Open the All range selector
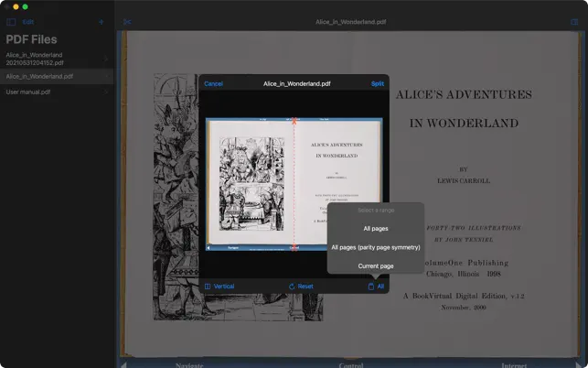Screen dimensions: 588x368 pyautogui.click(x=376, y=287)
